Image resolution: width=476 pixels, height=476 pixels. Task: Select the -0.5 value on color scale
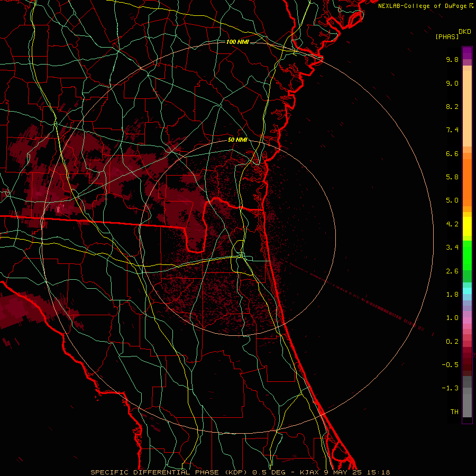[450, 365]
